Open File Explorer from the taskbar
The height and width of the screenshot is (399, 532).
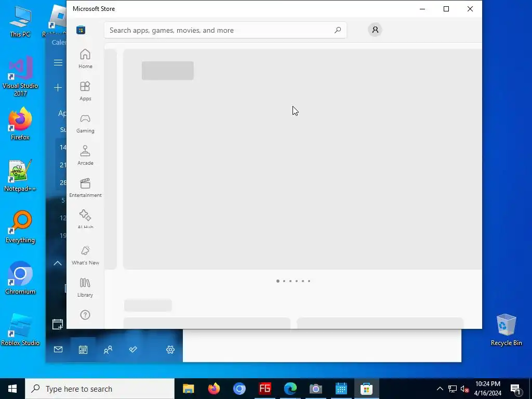pos(188,389)
